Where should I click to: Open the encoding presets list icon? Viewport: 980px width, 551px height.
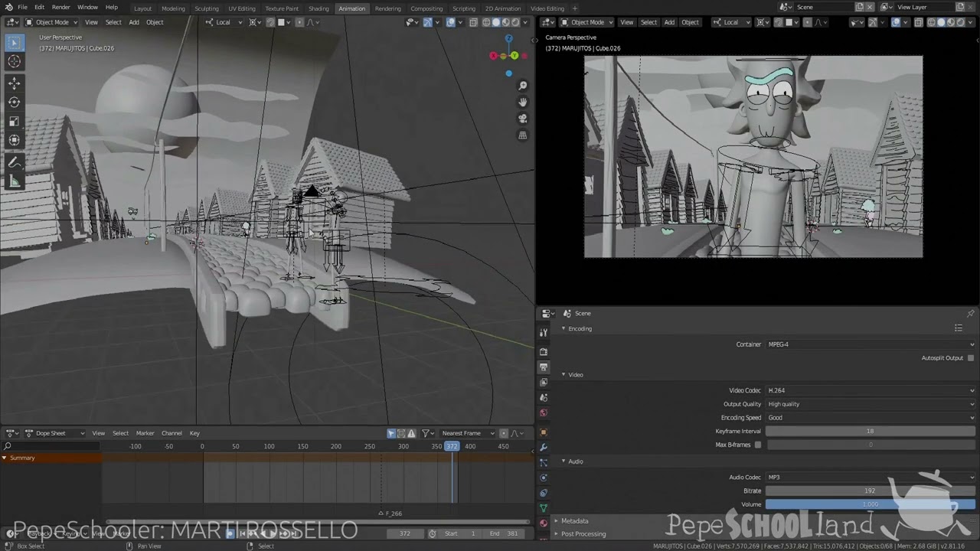958,328
